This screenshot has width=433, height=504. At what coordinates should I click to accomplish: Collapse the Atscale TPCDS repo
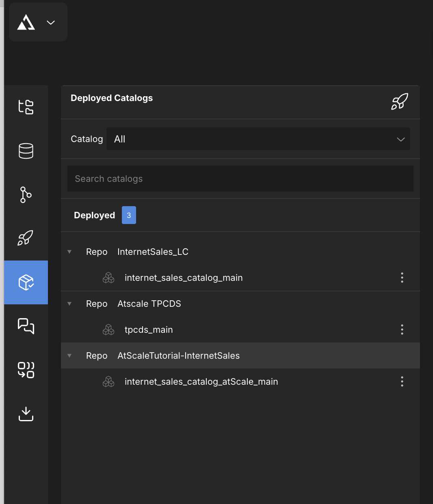(69, 304)
